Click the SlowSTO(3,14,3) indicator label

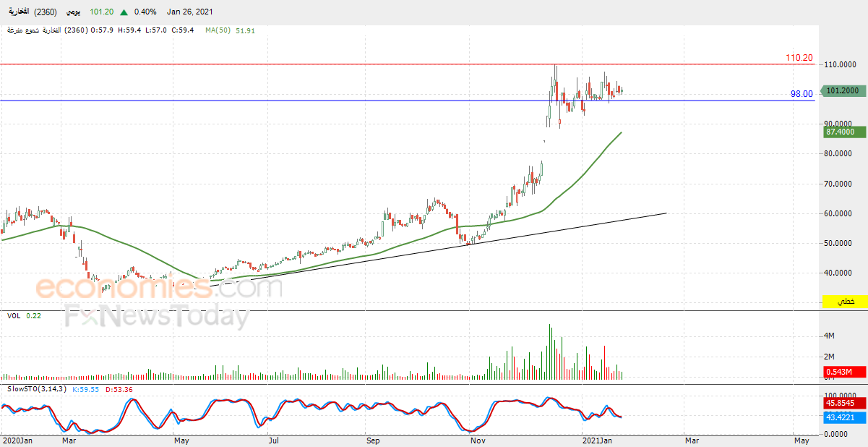pos(36,389)
